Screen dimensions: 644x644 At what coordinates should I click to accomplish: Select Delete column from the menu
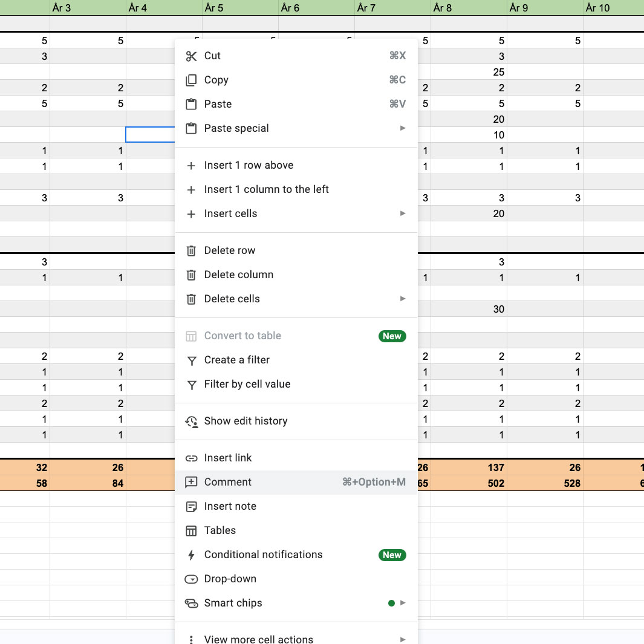[238, 275]
